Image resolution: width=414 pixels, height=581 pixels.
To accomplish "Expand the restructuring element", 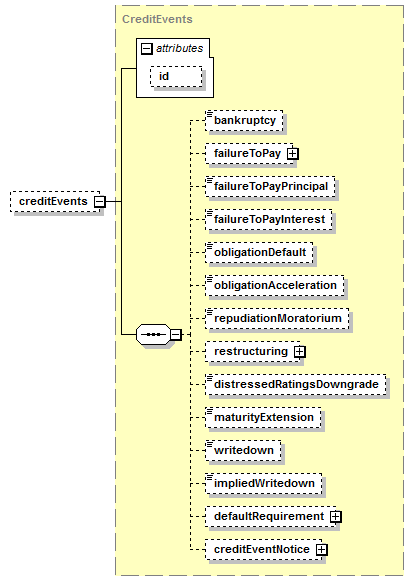I will click(300, 352).
